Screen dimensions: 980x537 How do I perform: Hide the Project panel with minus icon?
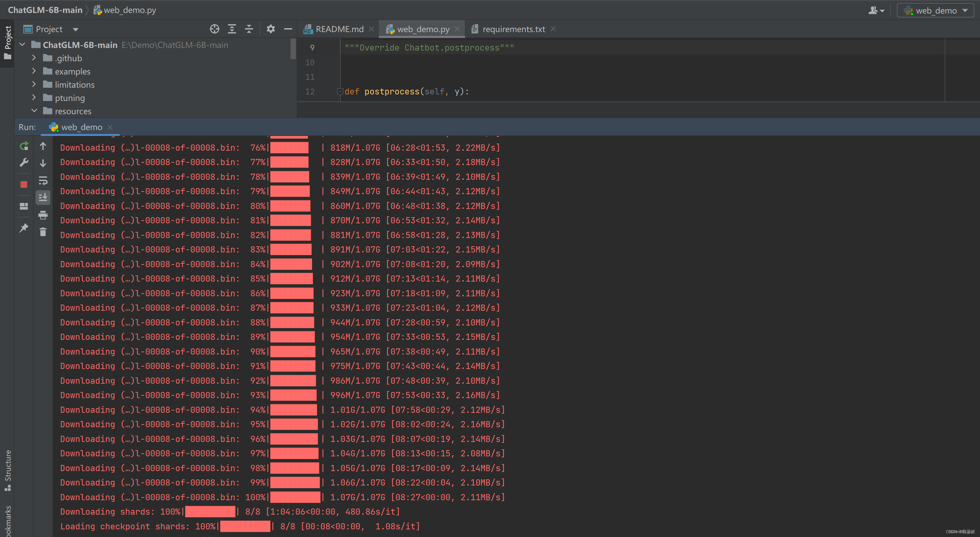tap(288, 29)
